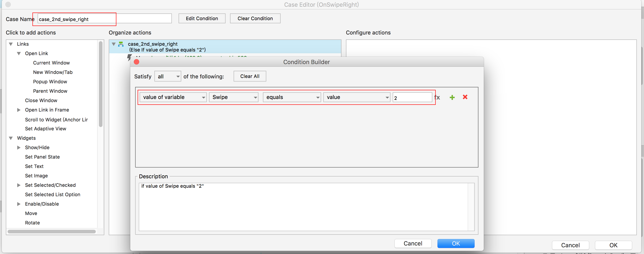
Task: Click Clear All in Condition Builder
Action: tap(249, 76)
